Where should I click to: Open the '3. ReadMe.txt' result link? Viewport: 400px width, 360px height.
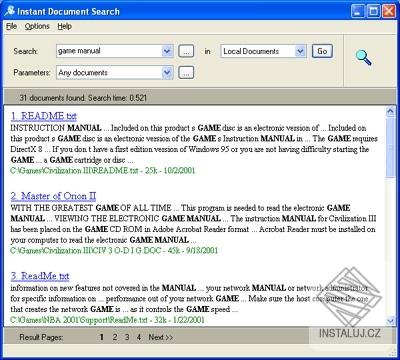[x=40, y=276]
